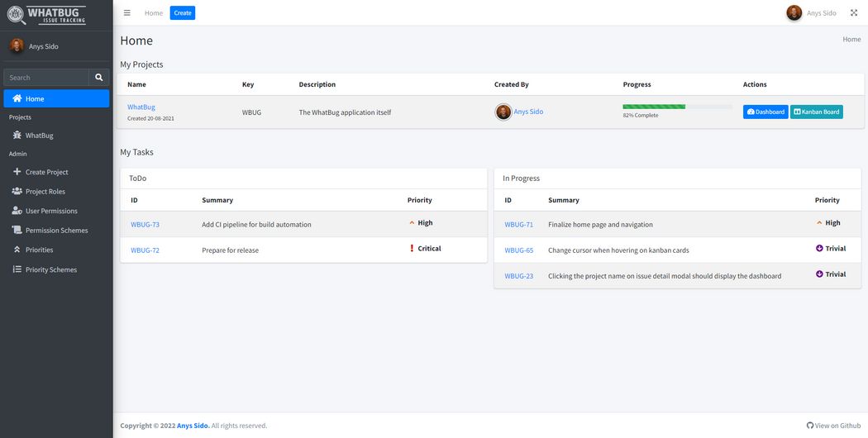The height and width of the screenshot is (438, 868).
Task: Open Project Roles in the admin sidebar
Action: click(45, 192)
